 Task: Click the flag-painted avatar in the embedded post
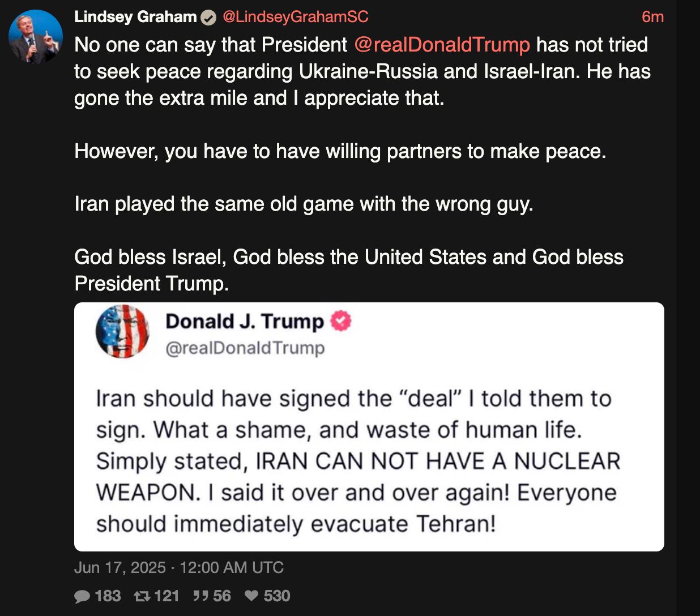click(122, 331)
